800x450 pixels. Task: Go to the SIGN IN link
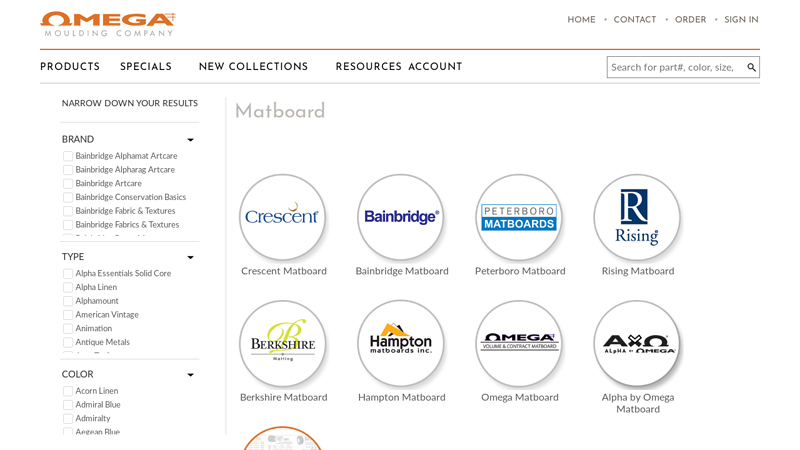point(741,20)
